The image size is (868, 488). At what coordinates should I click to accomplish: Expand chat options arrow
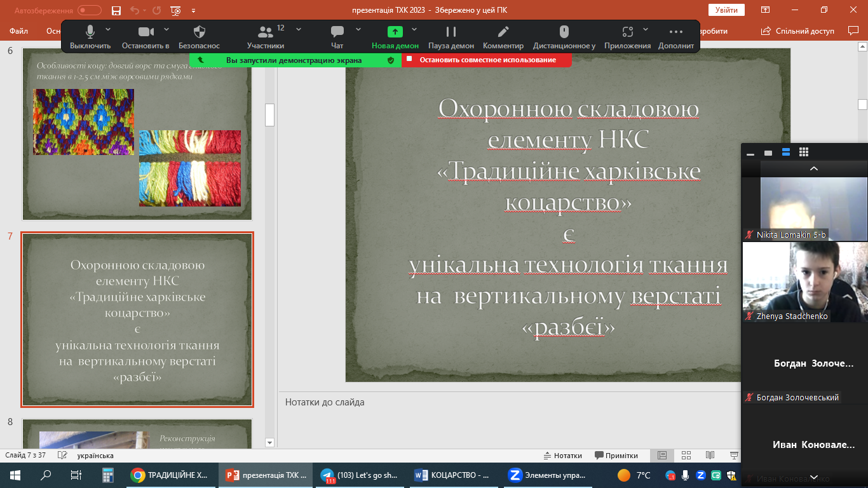click(358, 29)
